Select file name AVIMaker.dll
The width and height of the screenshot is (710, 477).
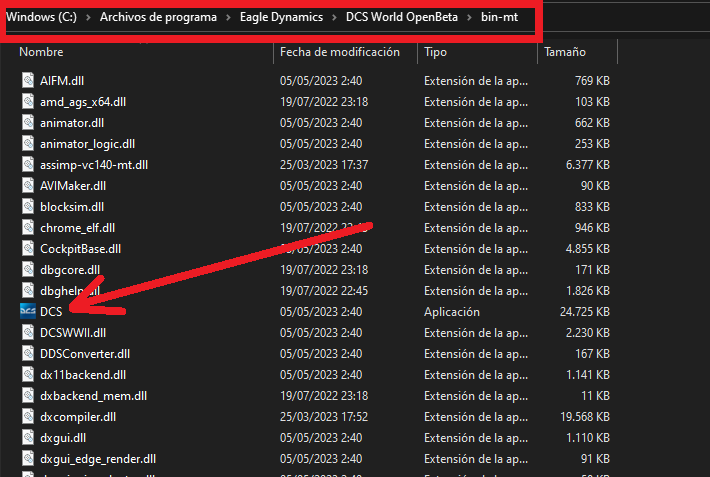[x=73, y=186]
